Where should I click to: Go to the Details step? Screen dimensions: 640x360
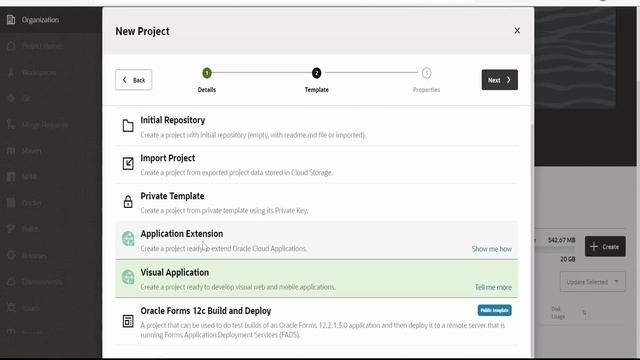[x=207, y=80]
